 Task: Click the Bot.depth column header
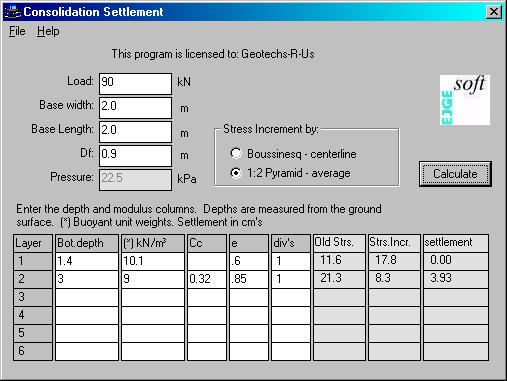[87, 243]
